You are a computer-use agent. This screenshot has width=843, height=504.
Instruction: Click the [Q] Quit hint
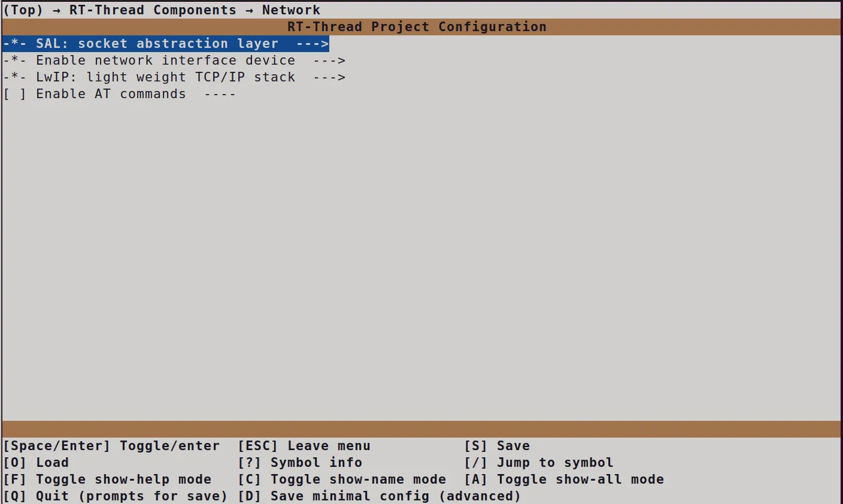coord(116,496)
